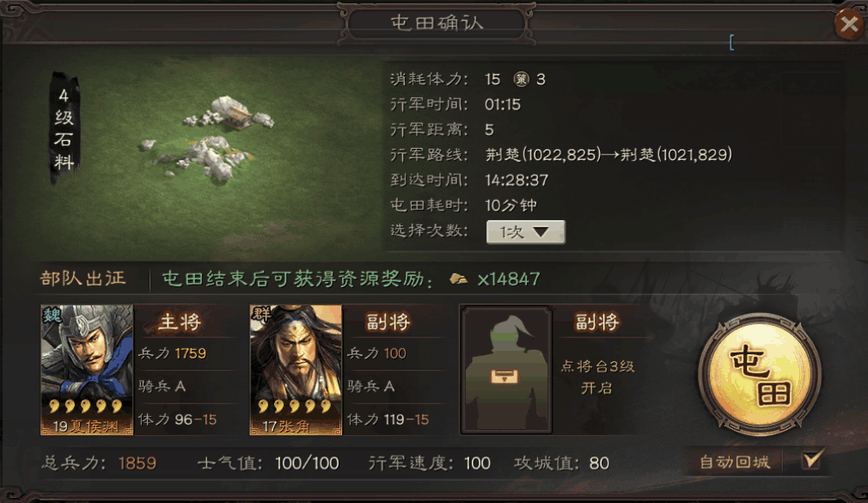
Task: Click the stone quarry terrain image
Action: tap(211, 138)
